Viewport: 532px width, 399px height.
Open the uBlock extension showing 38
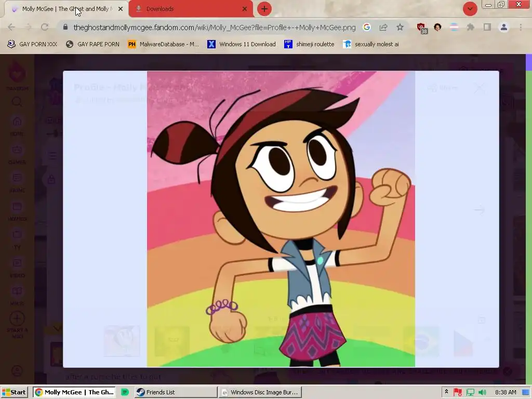422,28
